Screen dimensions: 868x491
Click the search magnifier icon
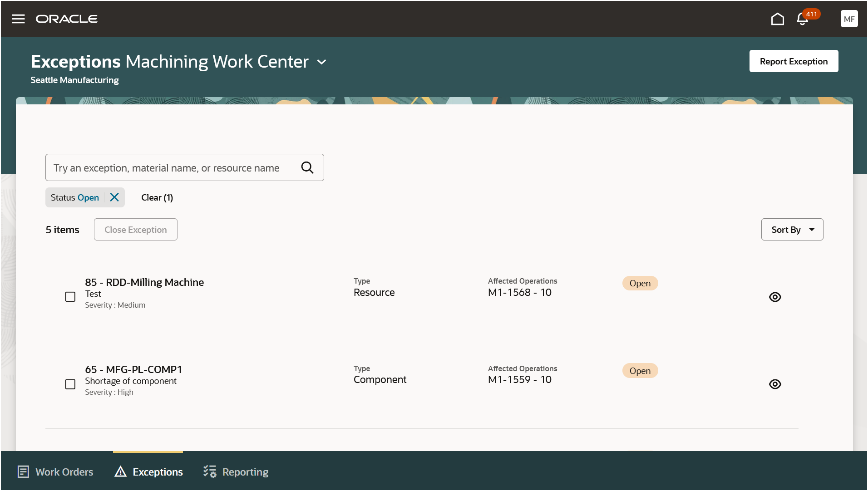307,168
